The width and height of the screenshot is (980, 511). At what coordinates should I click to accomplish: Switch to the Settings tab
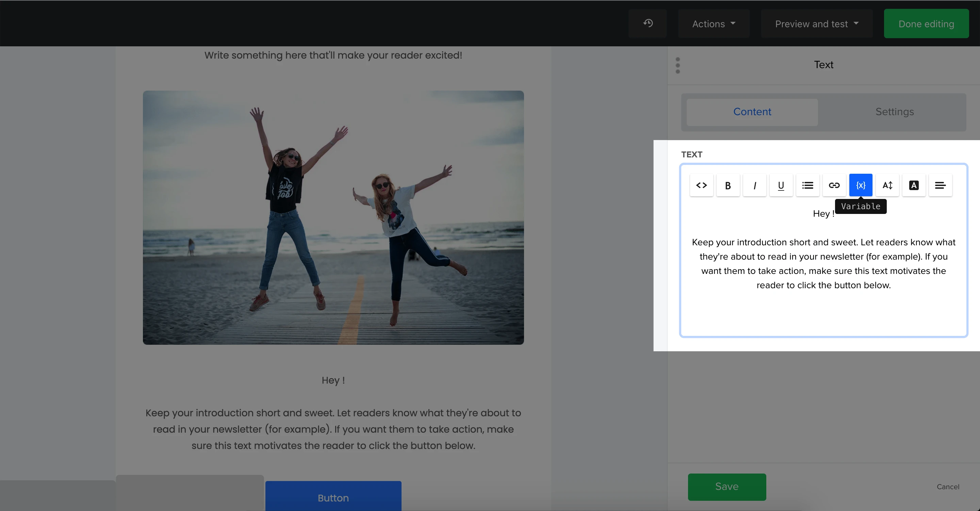click(x=894, y=112)
